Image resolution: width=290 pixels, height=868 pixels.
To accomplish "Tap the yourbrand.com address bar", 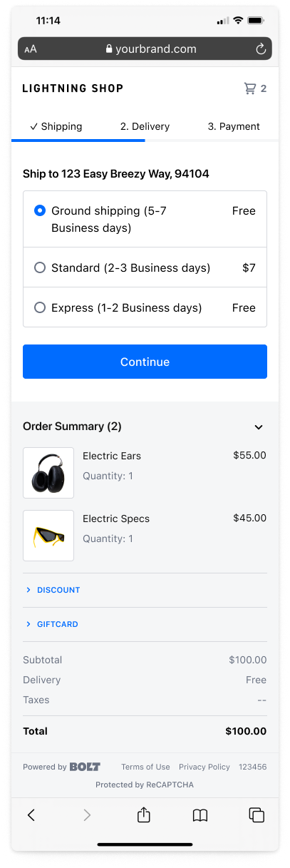I will click(x=145, y=49).
